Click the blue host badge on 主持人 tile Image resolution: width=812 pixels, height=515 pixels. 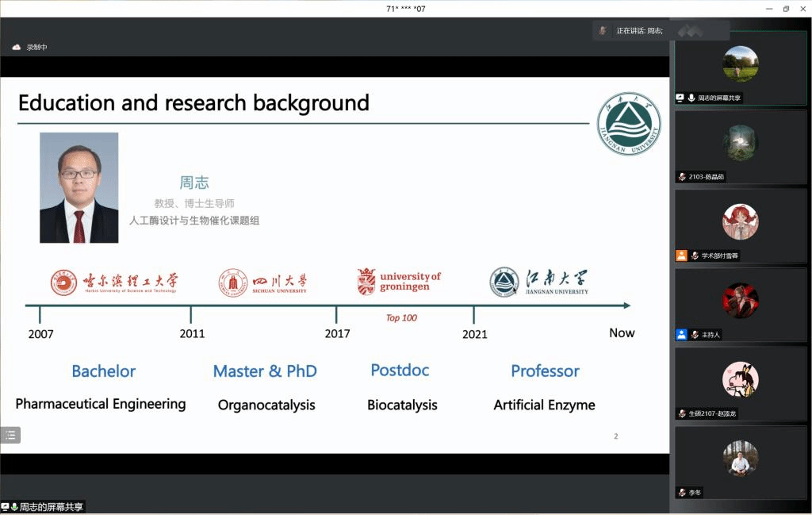(681, 335)
